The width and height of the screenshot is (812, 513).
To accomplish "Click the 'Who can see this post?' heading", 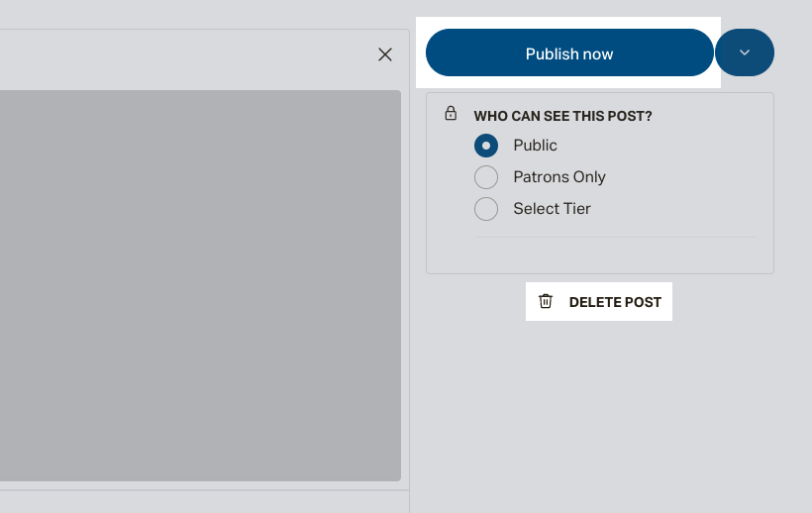I will point(562,116).
